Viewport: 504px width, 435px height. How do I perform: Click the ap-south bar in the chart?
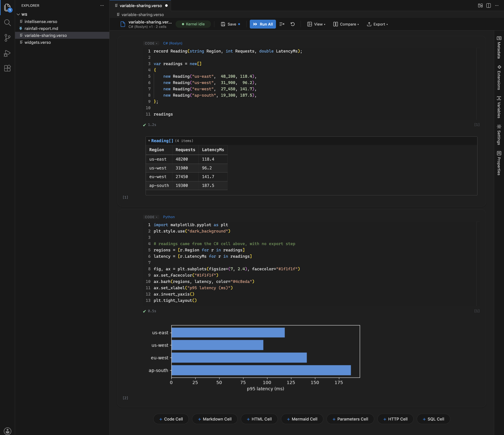coord(261,370)
